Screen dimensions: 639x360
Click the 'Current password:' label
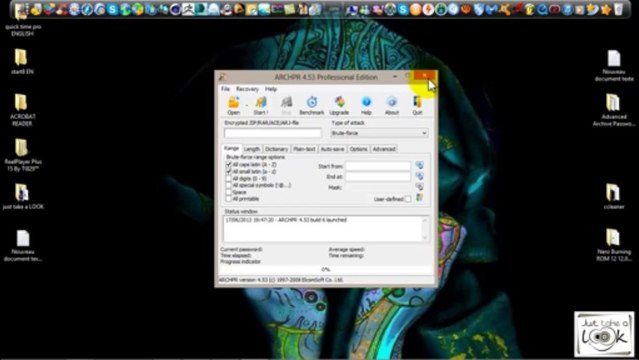click(x=241, y=249)
